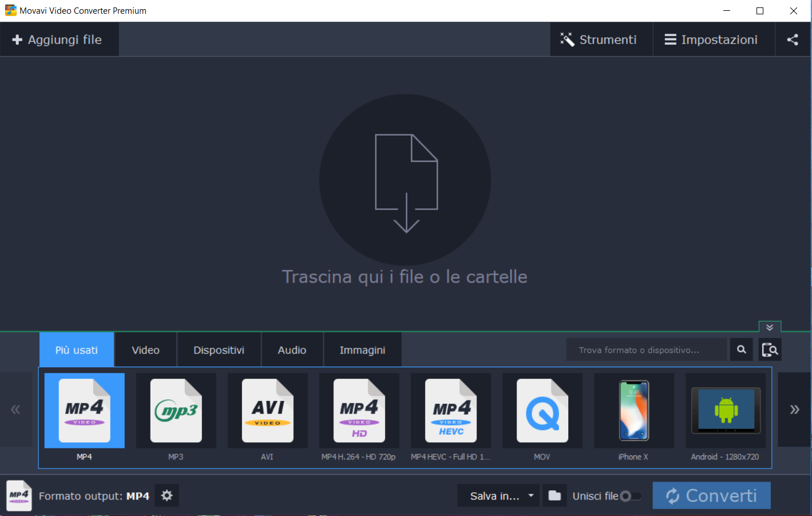Select the Audio tab
Screen dimensions: 812x516
[292, 350]
